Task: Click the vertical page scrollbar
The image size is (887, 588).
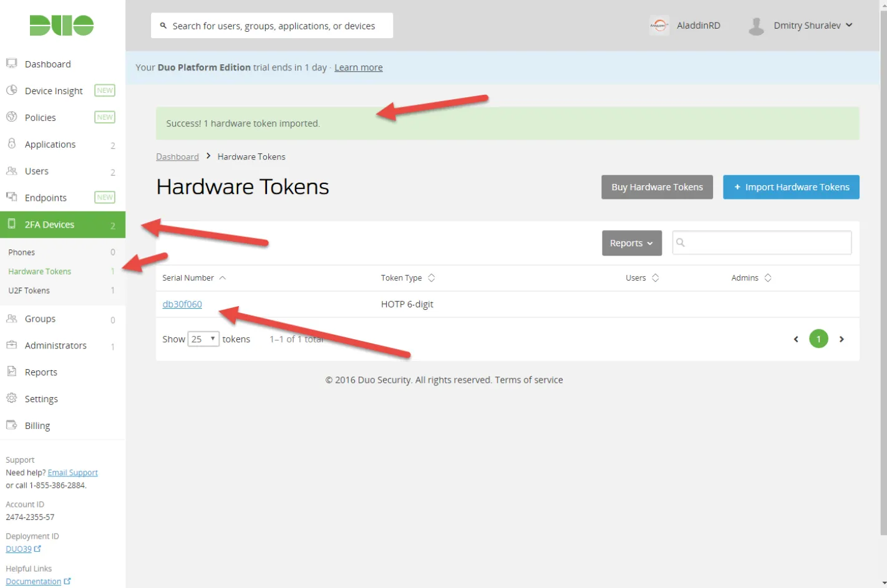Action: [883, 268]
